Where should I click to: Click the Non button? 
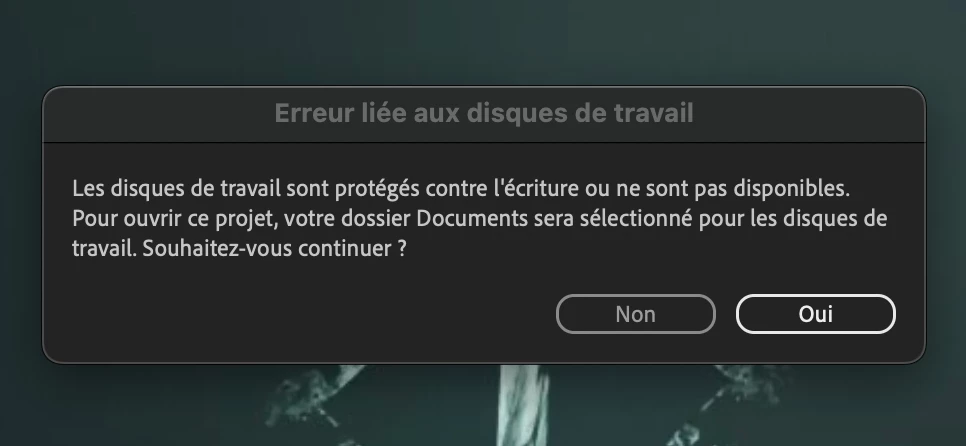point(636,314)
